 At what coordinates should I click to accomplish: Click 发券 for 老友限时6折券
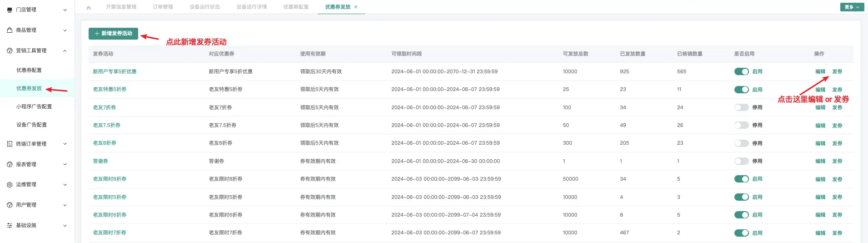[x=837, y=215]
